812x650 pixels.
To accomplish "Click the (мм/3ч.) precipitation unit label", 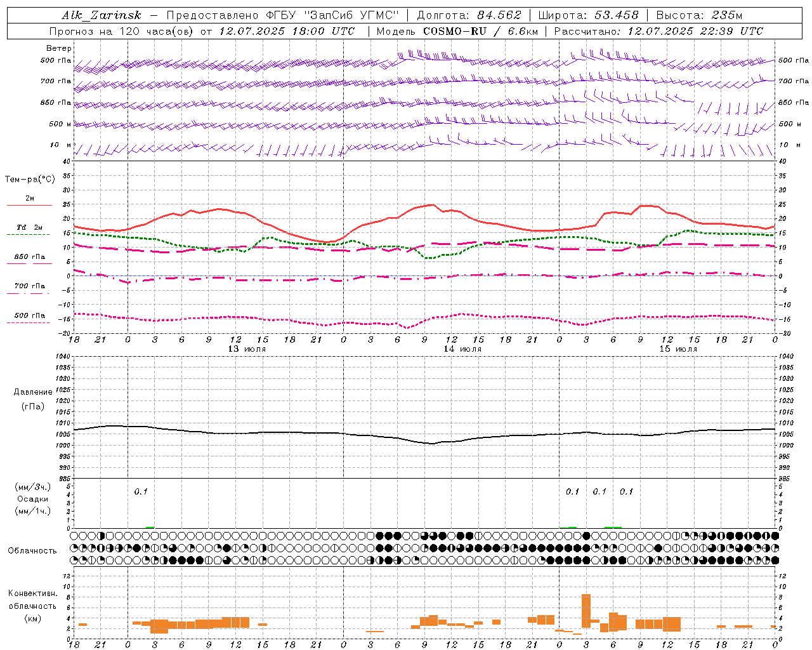I will 34,487.
